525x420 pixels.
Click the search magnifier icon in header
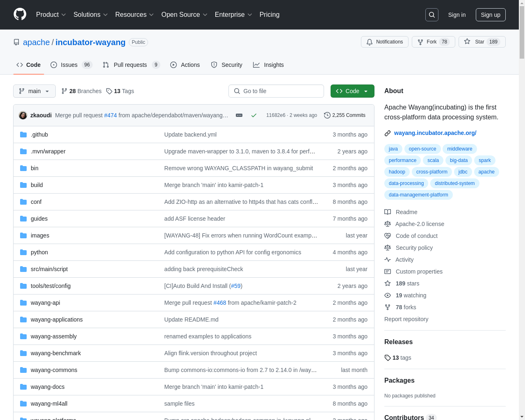(432, 15)
